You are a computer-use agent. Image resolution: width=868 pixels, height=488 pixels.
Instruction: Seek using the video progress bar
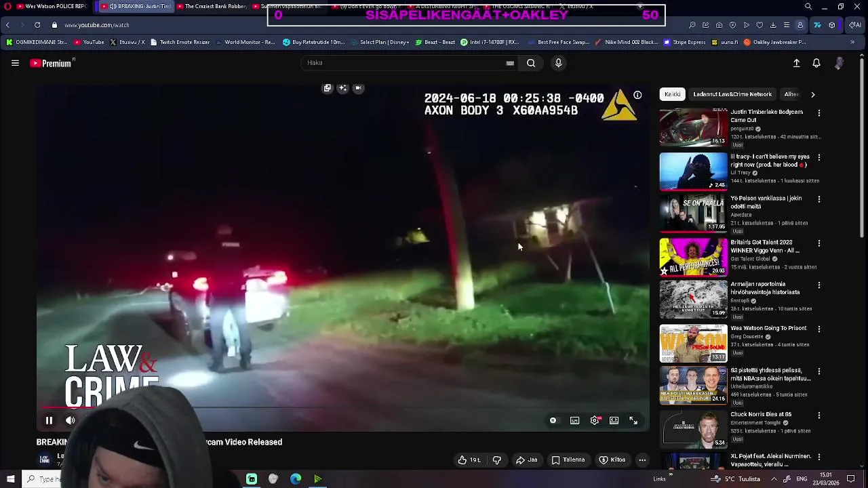(342, 407)
